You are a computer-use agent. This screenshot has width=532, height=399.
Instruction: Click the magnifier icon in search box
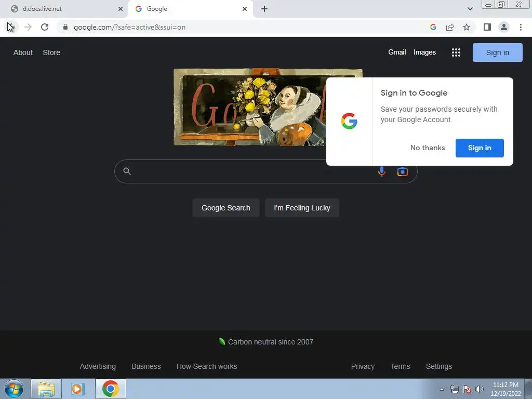(x=127, y=171)
